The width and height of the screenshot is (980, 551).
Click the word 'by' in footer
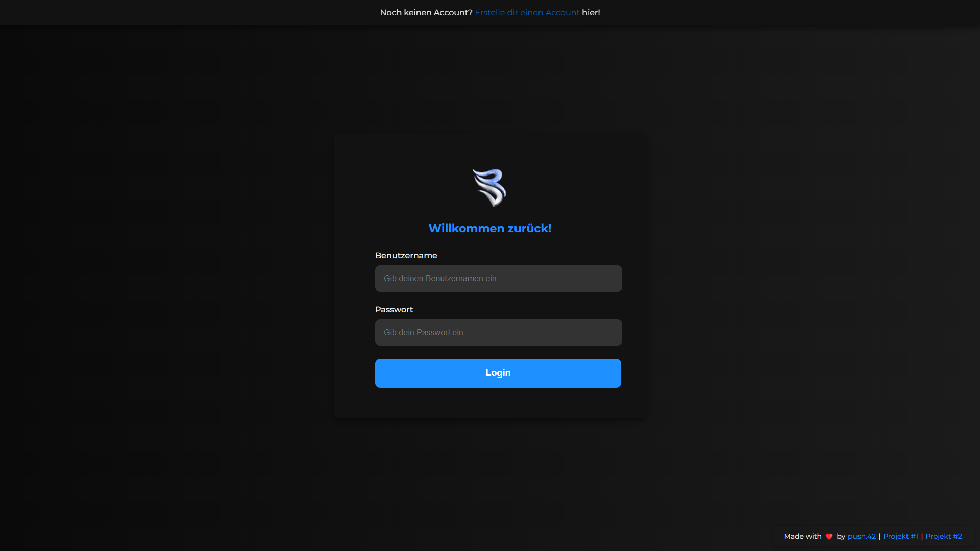(841, 536)
